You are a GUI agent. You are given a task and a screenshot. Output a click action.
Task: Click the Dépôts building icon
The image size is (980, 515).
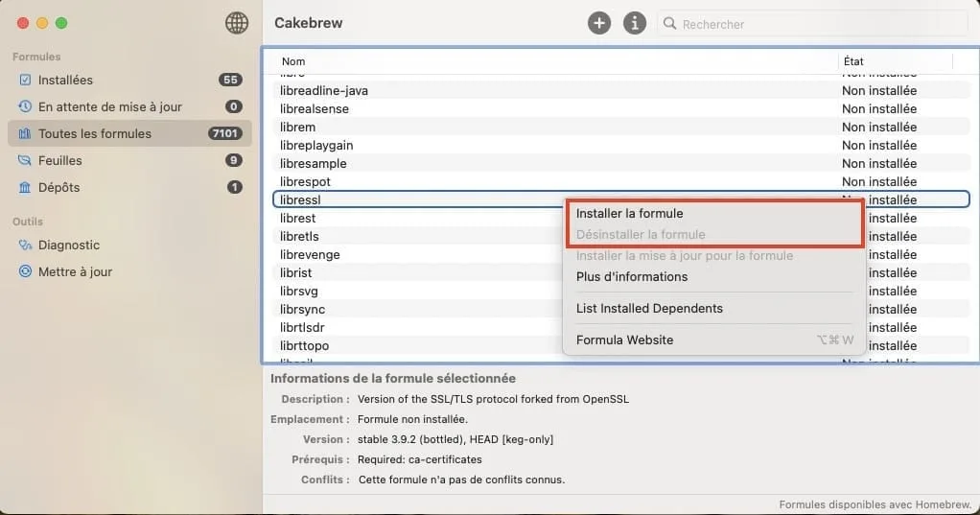pyautogui.click(x=25, y=188)
